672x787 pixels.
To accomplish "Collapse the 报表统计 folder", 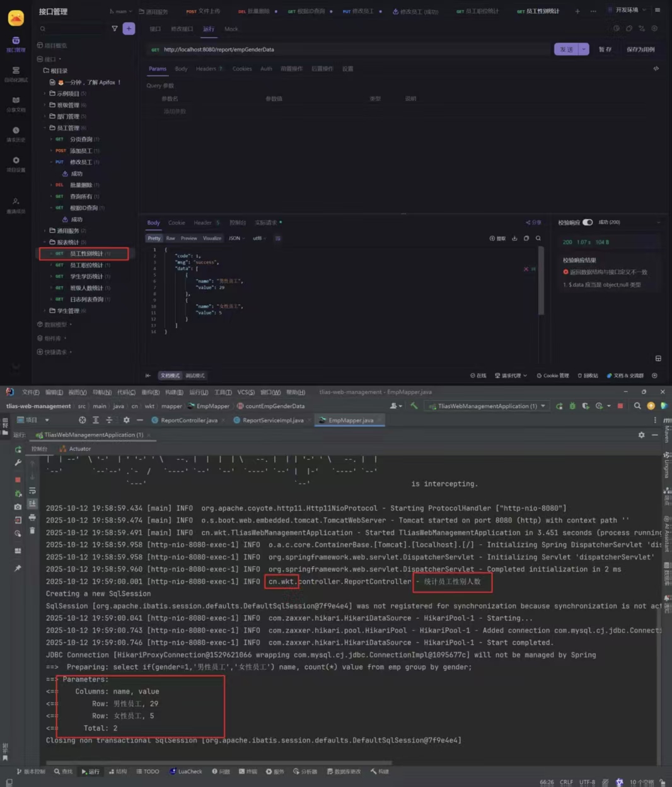I will pyautogui.click(x=45, y=242).
